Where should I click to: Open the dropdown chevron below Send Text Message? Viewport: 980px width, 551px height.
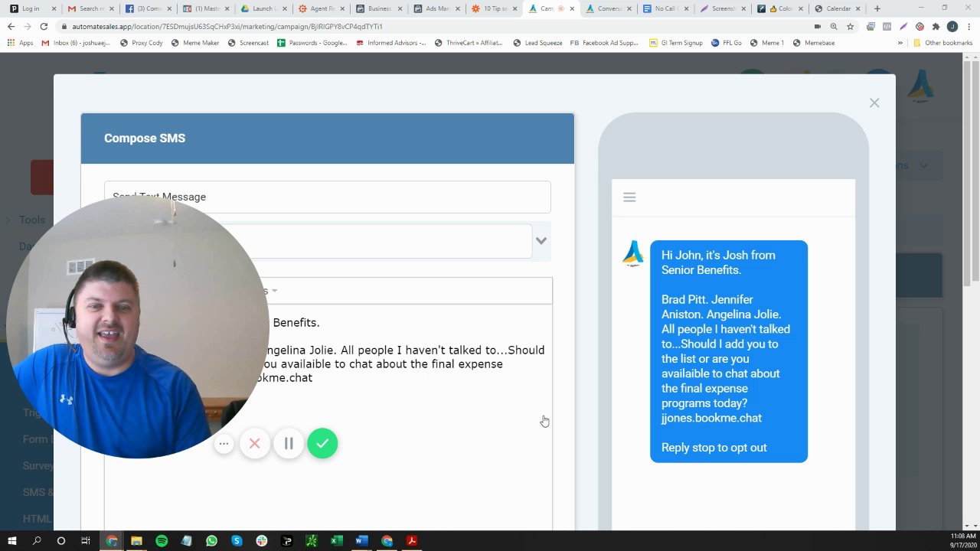coord(541,240)
